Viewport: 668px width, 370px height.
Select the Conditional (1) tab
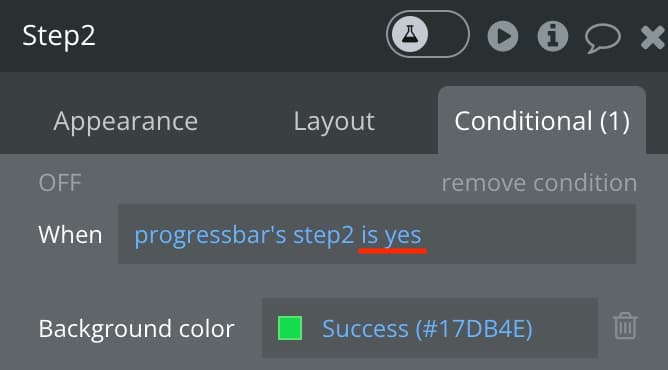click(x=542, y=120)
